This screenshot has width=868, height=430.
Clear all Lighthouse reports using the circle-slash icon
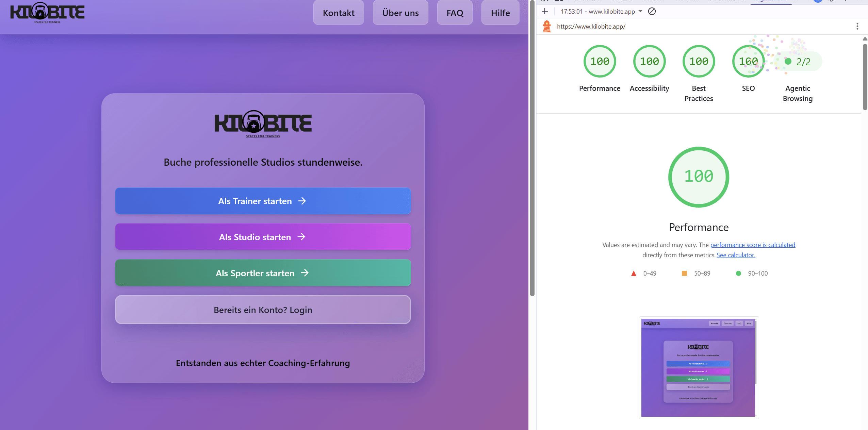click(652, 12)
